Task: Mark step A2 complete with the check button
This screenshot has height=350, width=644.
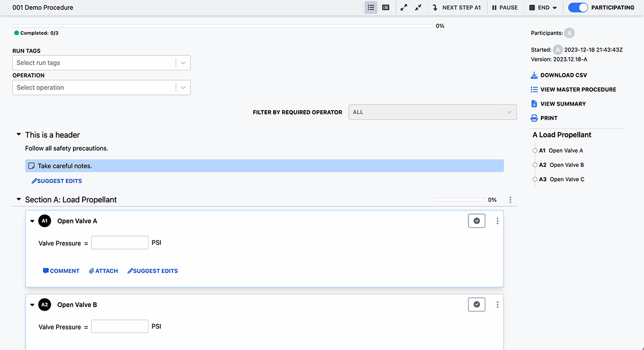Action: [477, 304]
